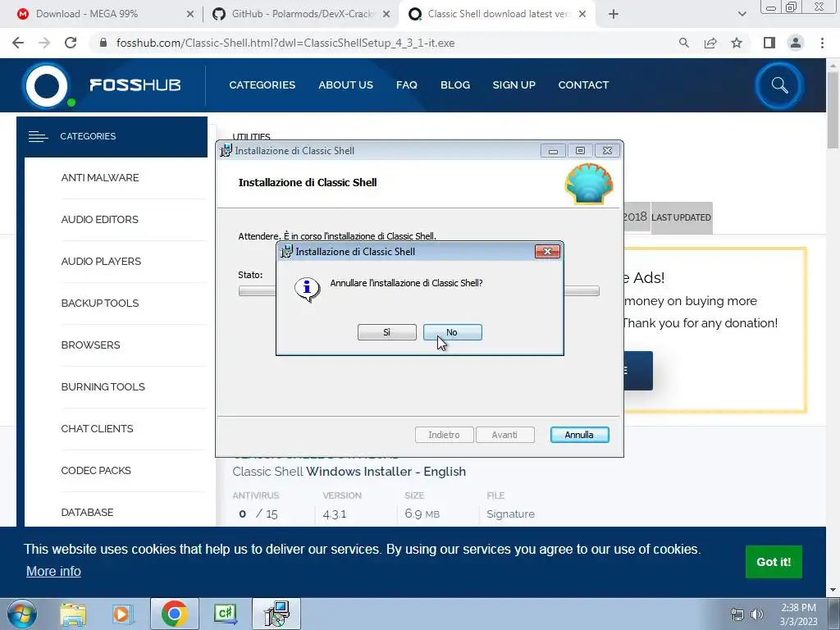Accept cookies with Got it! button

[x=774, y=561]
